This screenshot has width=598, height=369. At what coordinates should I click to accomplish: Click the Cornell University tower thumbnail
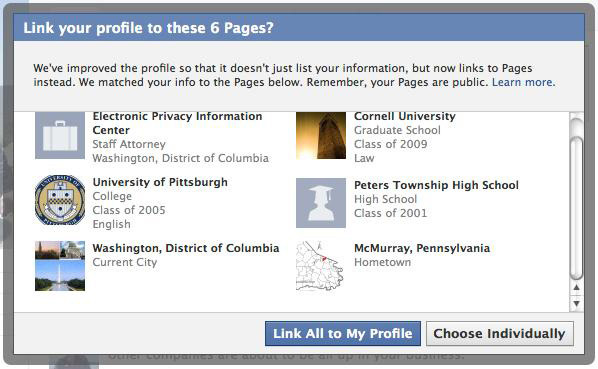[x=321, y=135]
